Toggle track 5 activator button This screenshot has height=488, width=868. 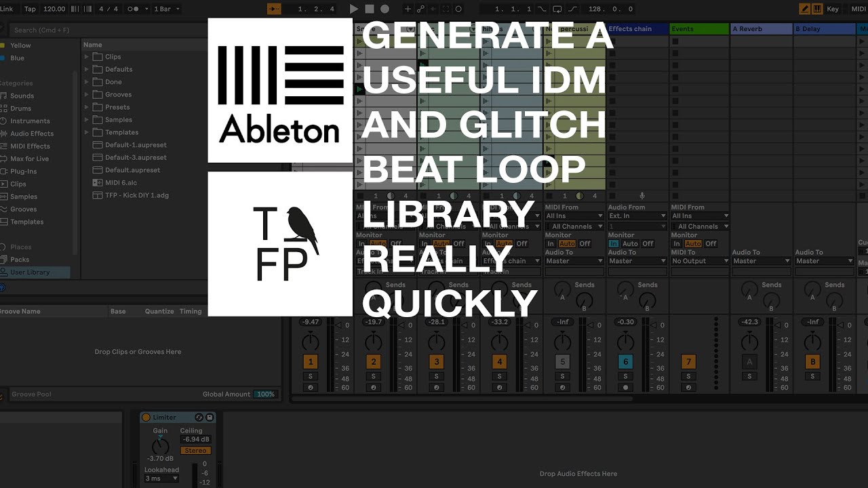pos(562,362)
